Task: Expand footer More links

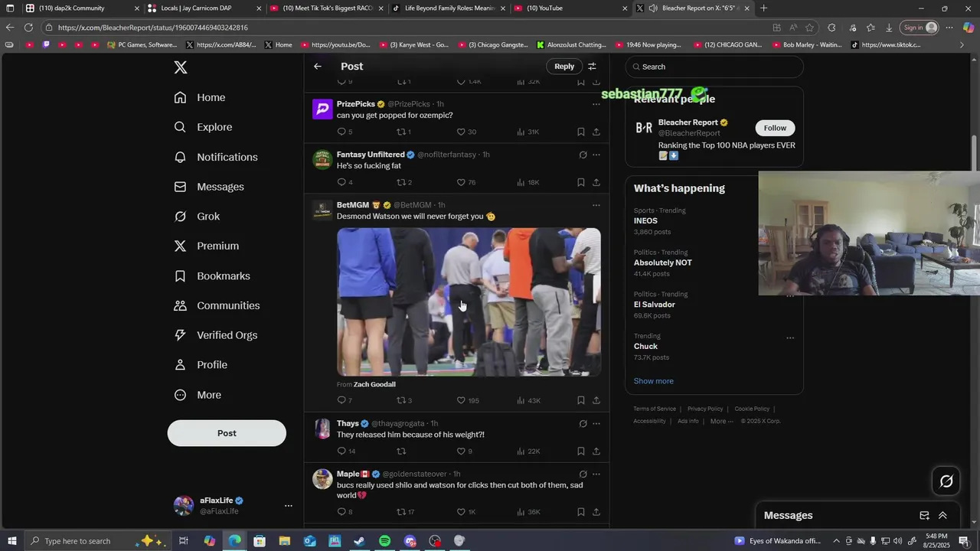Action: pos(721,421)
